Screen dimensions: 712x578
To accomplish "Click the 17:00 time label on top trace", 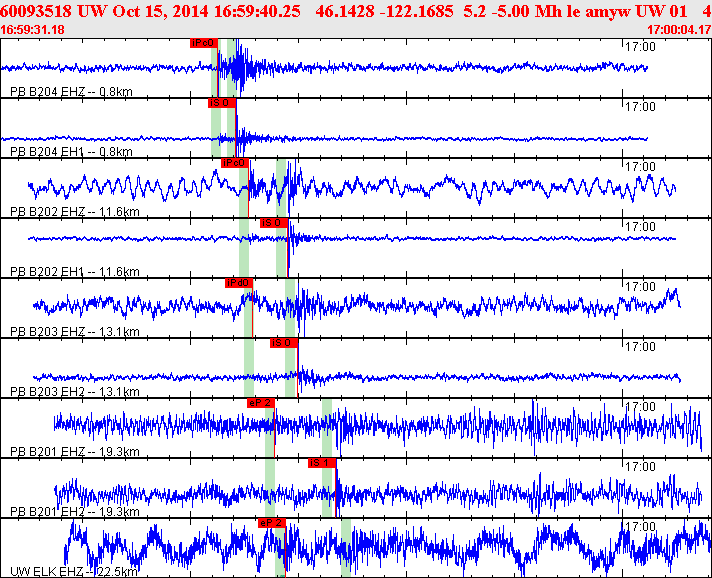I will point(638,47).
